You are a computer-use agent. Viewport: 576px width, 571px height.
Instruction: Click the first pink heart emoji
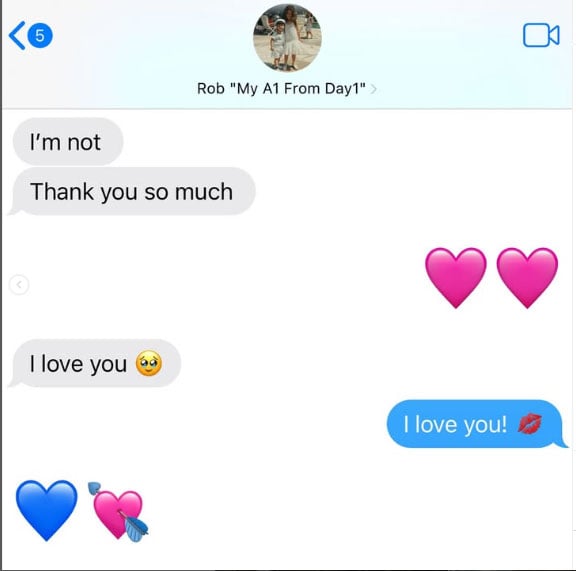[456, 278]
